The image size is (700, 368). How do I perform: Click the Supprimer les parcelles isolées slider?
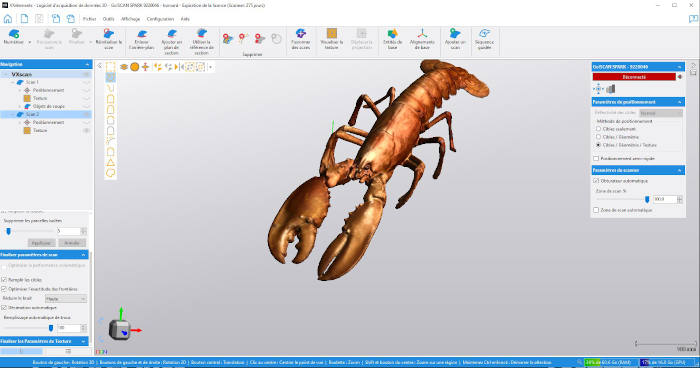click(x=8, y=231)
